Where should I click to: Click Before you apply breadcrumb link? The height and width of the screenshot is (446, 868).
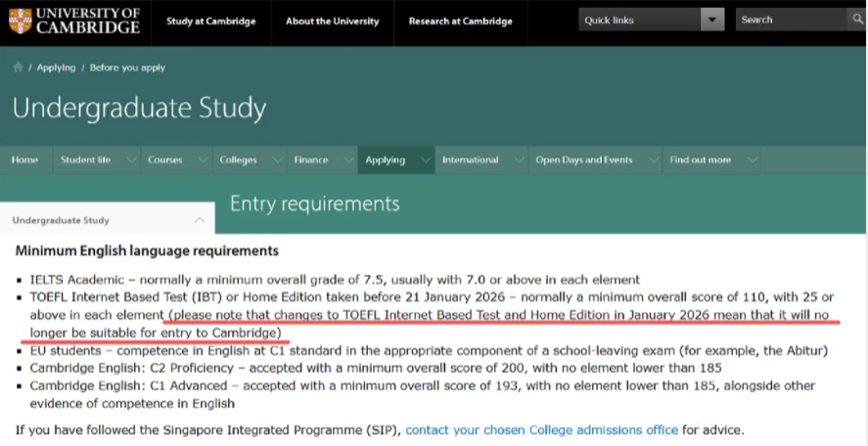click(127, 67)
